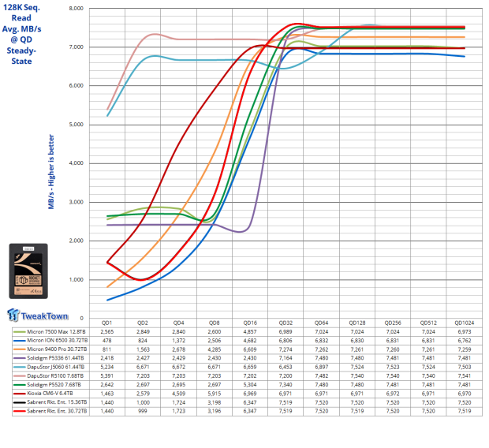Select the Micron ION 6500 30.72TB legend label

pyautogui.click(x=58, y=341)
